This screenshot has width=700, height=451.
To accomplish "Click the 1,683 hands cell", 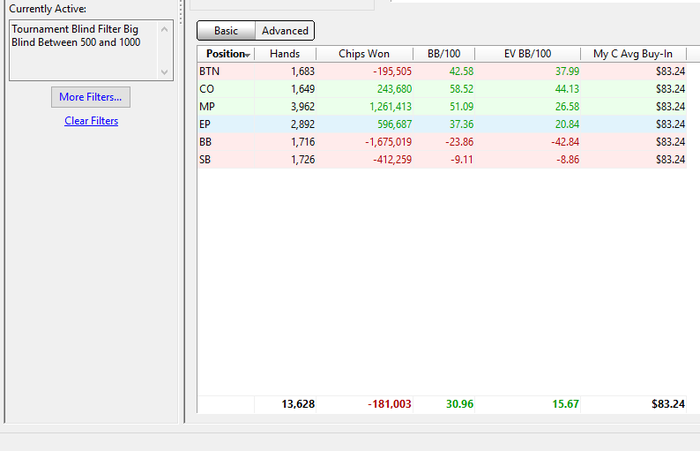I will (x=303, y=71).
